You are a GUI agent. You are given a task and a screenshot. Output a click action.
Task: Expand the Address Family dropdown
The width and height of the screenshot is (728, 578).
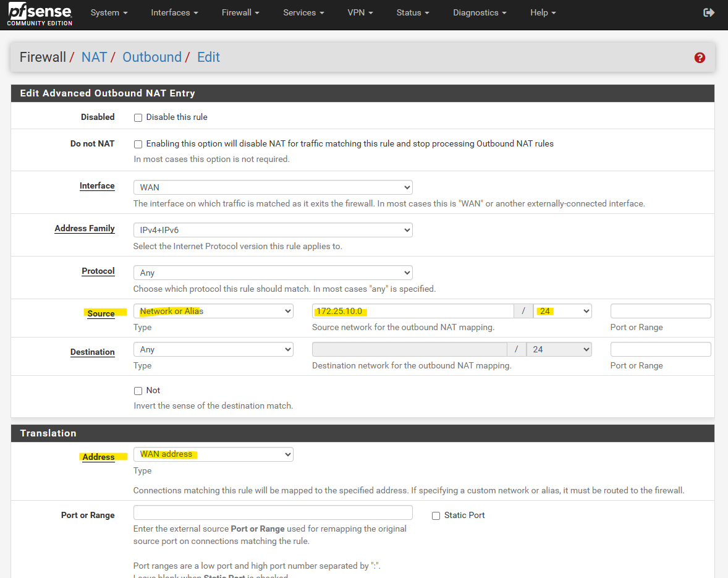pos(273,230)
